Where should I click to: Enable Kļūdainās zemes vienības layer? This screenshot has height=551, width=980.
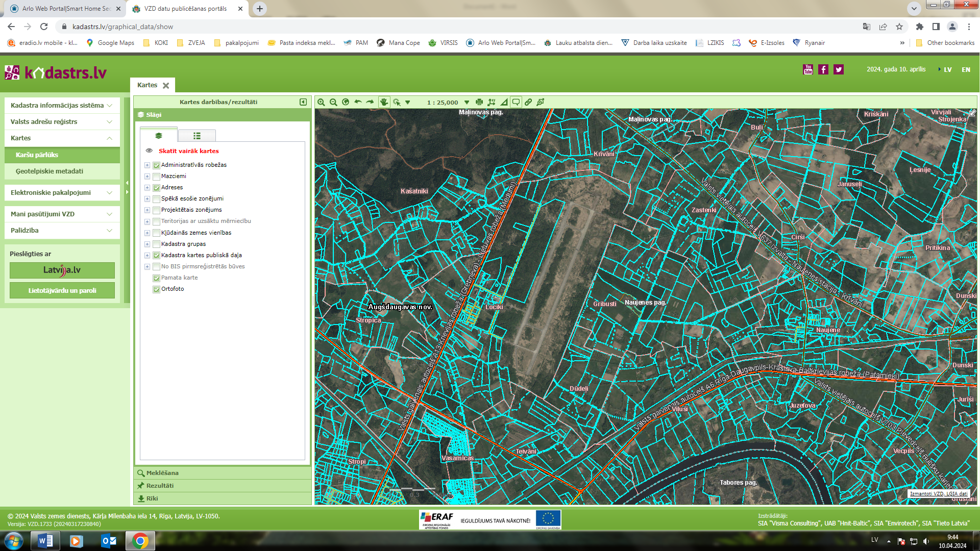tap(157, 233)
